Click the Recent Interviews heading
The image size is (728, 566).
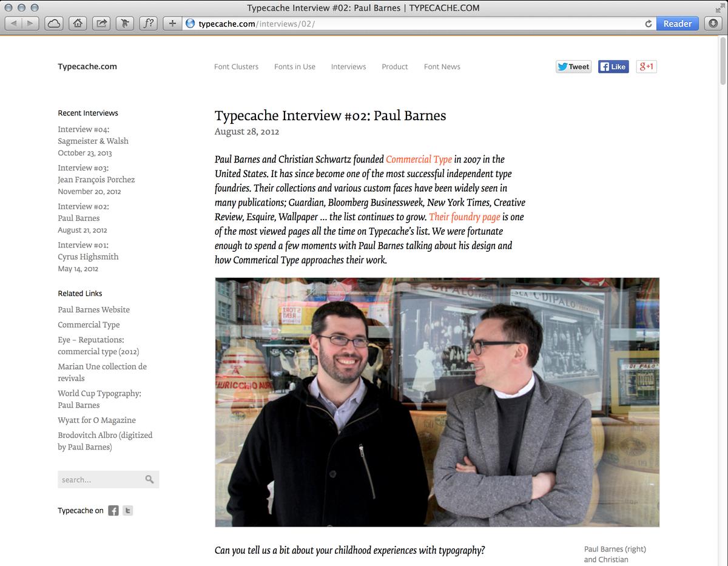(88, 113)
